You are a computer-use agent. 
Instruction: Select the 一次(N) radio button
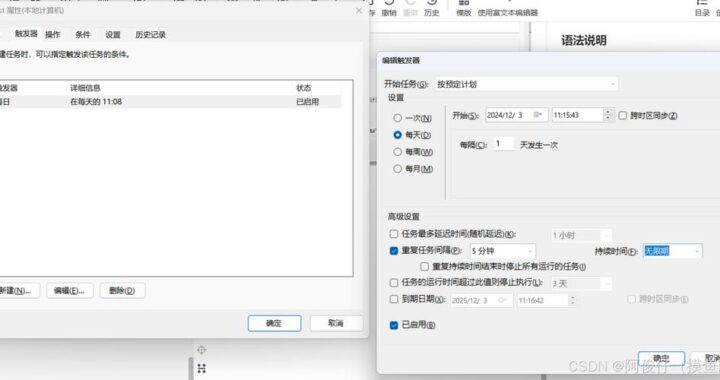tap(398, 118)
